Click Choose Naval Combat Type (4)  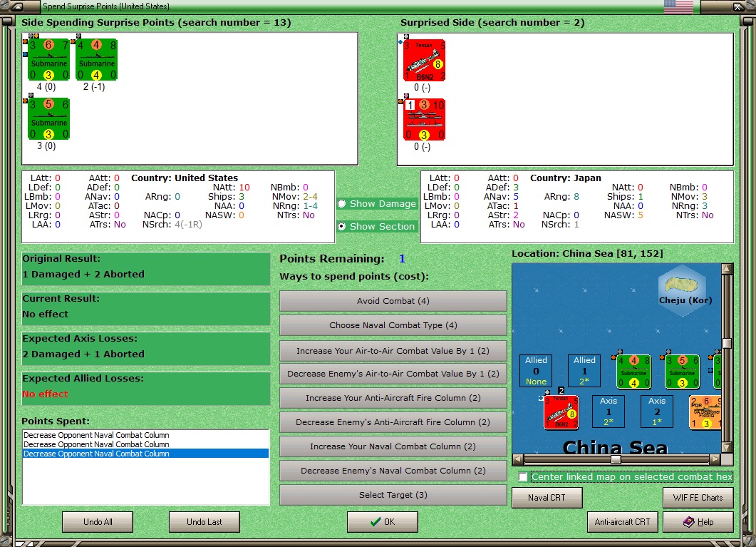(393, 325)
